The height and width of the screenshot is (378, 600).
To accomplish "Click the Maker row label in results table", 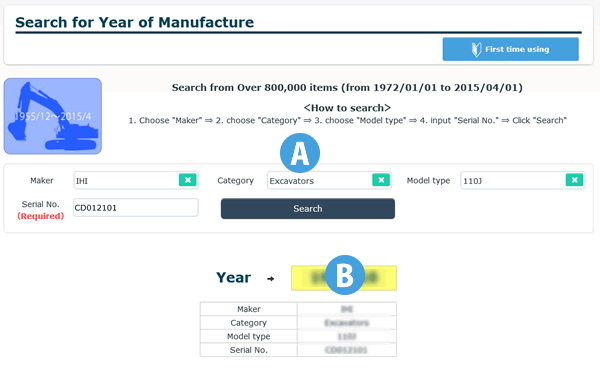I will tap(249, 309).
